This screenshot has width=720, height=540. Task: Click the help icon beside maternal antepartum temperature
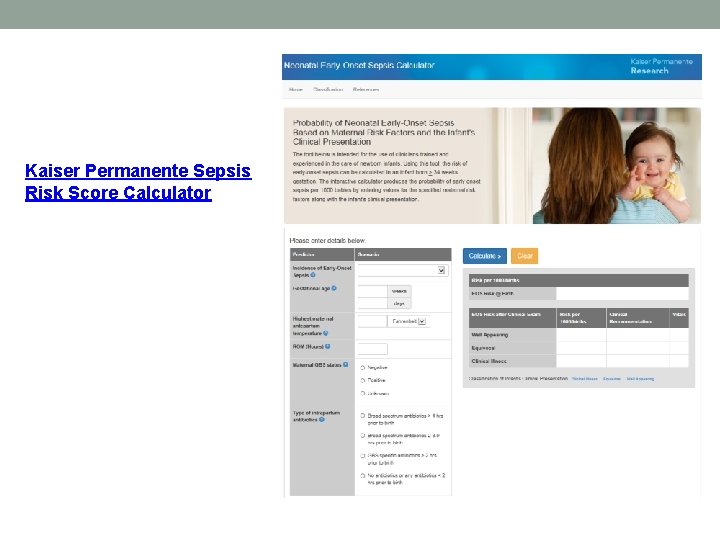[326, 333]
